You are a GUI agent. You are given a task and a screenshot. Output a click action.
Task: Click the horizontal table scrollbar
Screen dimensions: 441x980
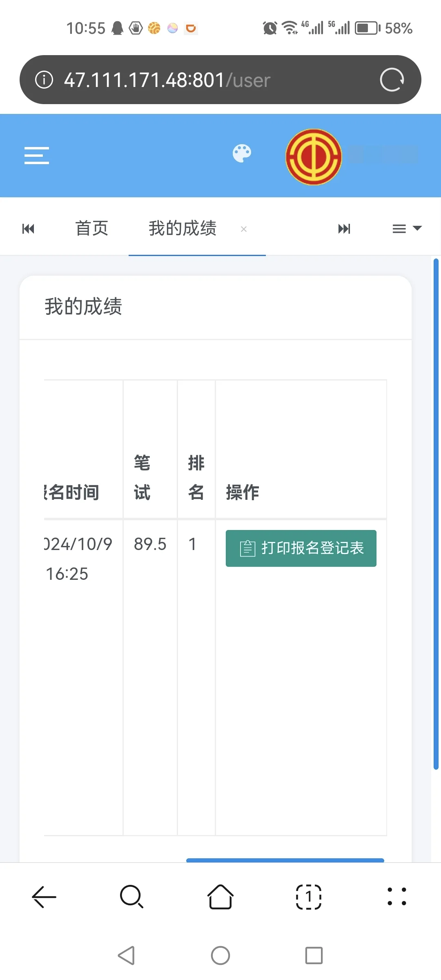click(285, 860)
